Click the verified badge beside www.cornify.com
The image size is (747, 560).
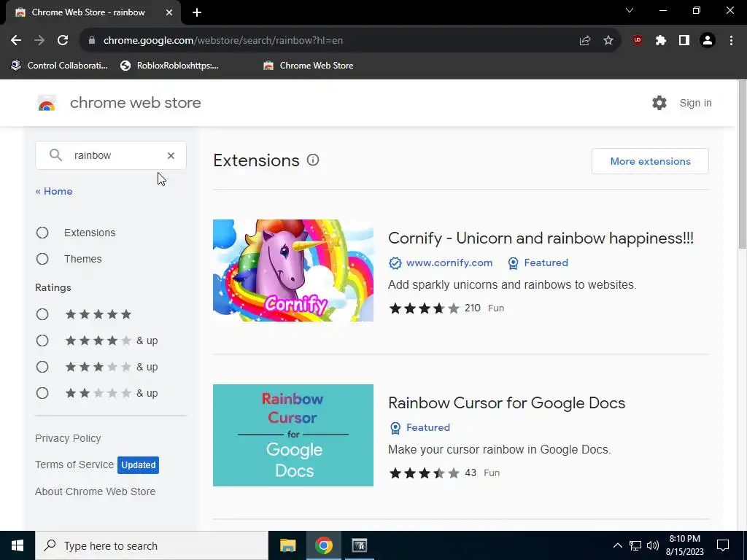coord(395,262)
